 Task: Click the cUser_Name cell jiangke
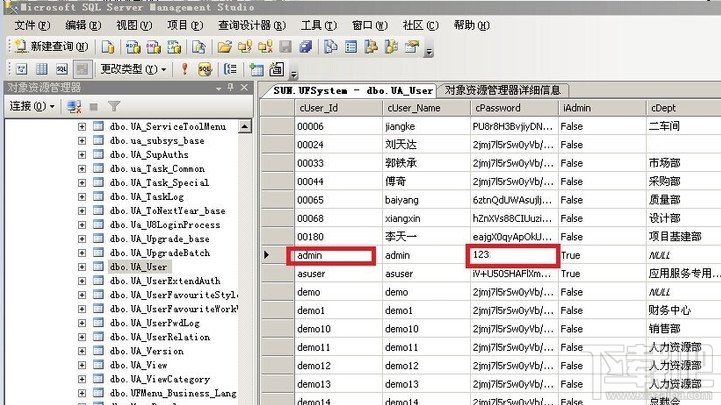[x=426, y=126]
